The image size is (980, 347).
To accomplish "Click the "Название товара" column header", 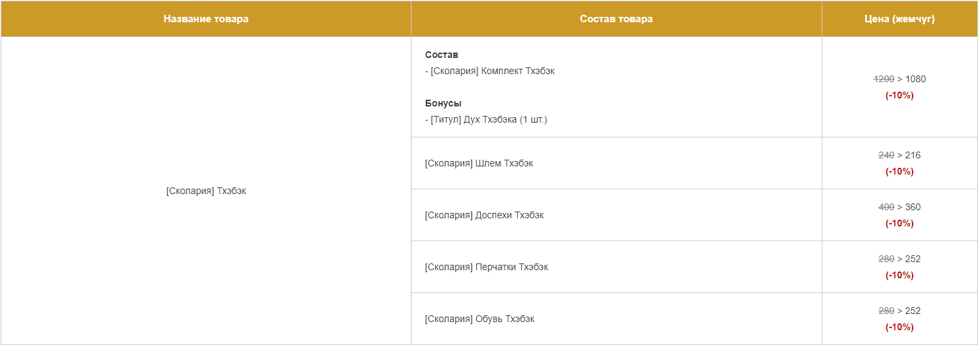I will point(205,19).
